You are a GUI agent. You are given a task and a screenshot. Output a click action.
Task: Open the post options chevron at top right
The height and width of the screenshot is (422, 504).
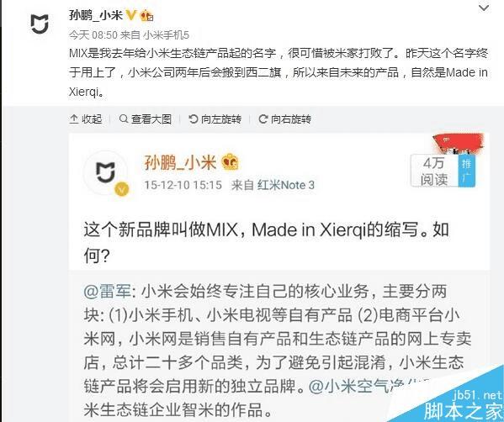[x=484, y=8]
